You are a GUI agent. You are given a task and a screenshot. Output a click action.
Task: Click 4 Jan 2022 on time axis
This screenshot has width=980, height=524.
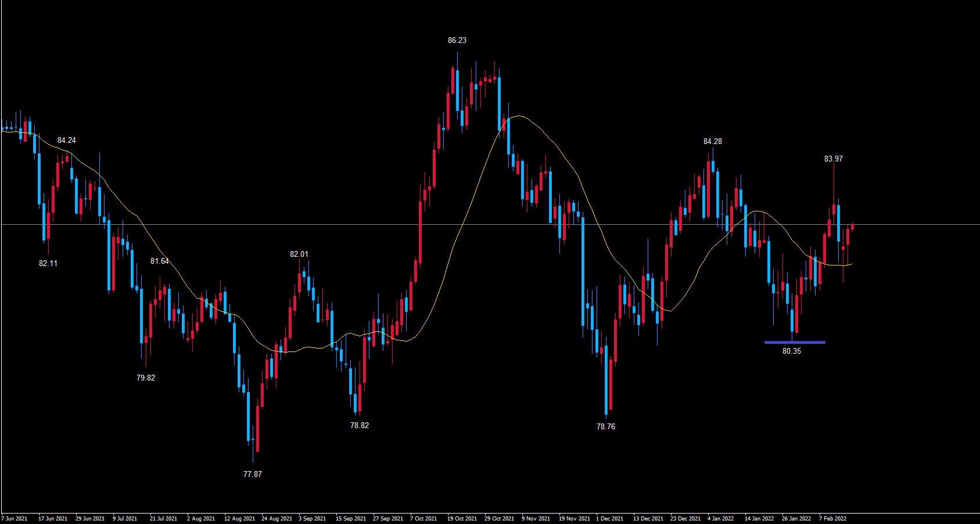pos(720,518)
